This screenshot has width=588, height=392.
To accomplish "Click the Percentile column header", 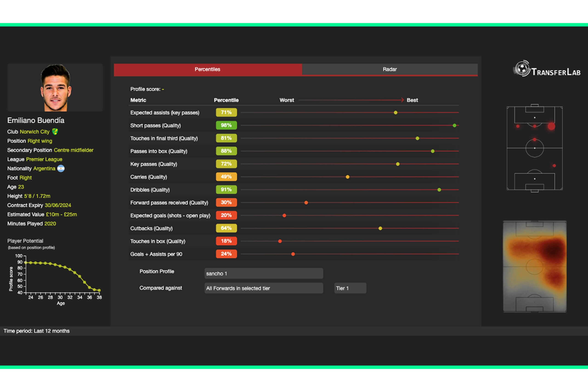I will [x=226, y=100].
